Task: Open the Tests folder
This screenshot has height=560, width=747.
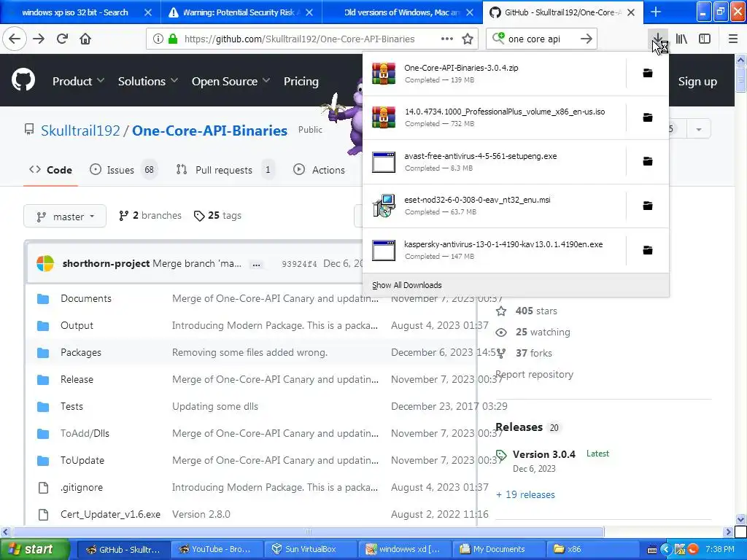Action: coord(71,406)
